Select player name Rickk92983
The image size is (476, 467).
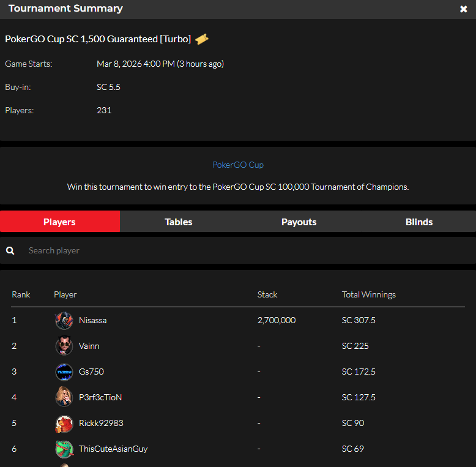(x=101, y=423)
